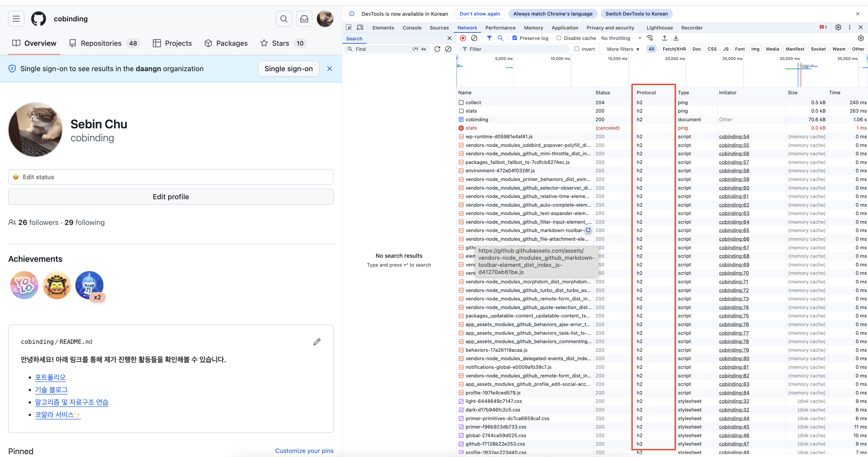Open the GitHub hamburger navigation menu
Image resolution: width=868 pixels, height=457 pixels.
(16, 19)
